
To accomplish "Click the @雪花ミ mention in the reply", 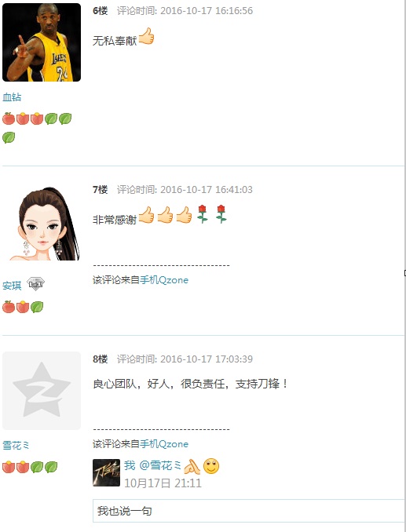I will point(160,465).
